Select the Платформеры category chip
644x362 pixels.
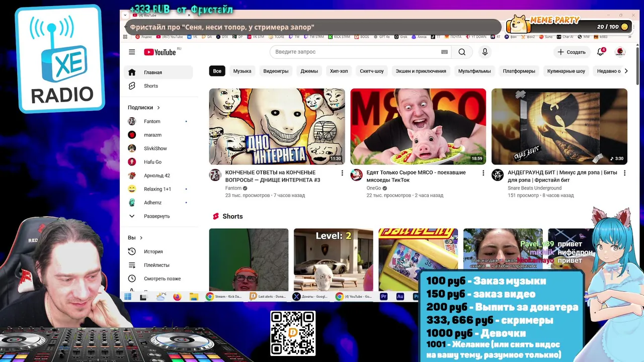pos(519,71)
